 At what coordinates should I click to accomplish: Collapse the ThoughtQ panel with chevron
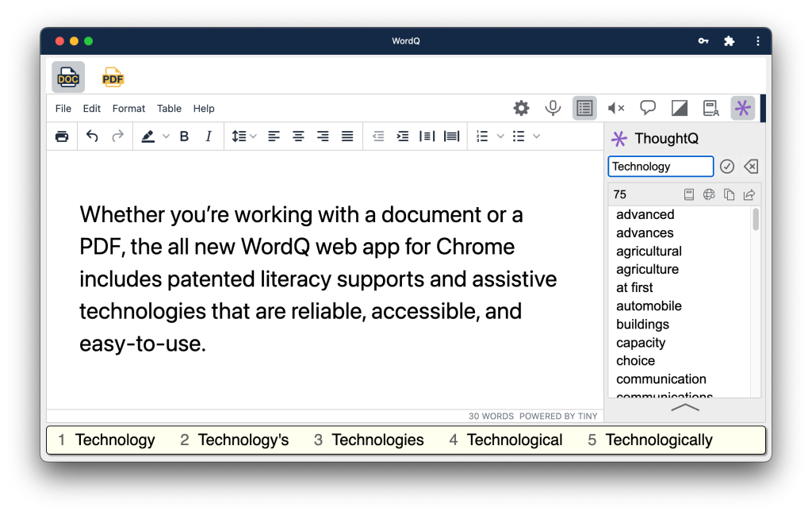pyautogui.click(x=684, y=408)
